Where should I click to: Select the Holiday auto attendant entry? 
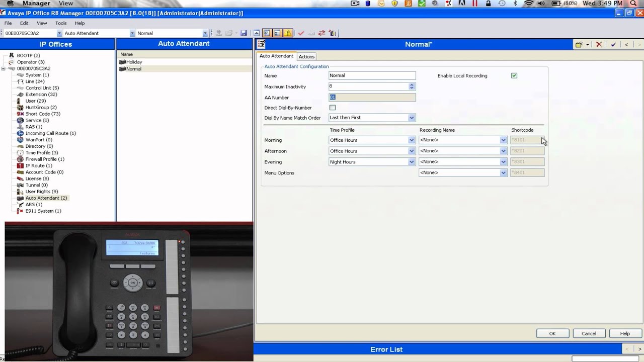(x=134, y=62)
